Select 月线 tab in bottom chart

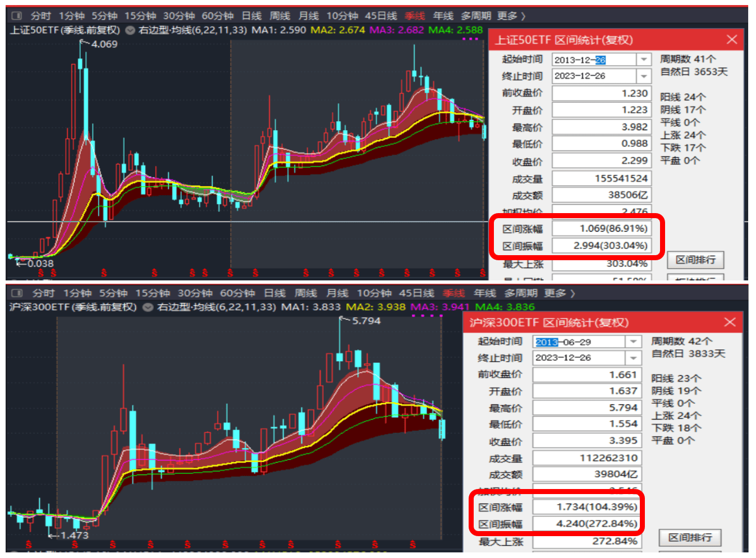(337, 293)
